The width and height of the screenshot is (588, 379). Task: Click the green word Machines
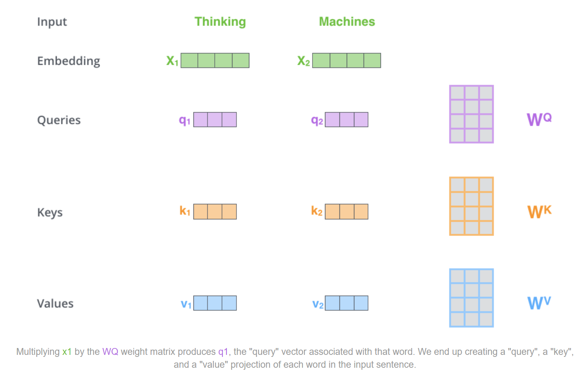(347, 21)
